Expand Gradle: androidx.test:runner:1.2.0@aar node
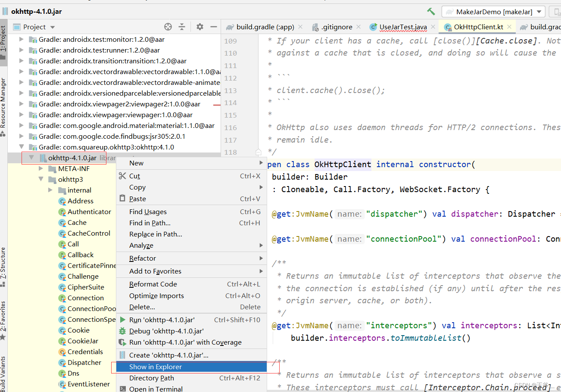Screen dimensions: 561x392 coord(22,50)
